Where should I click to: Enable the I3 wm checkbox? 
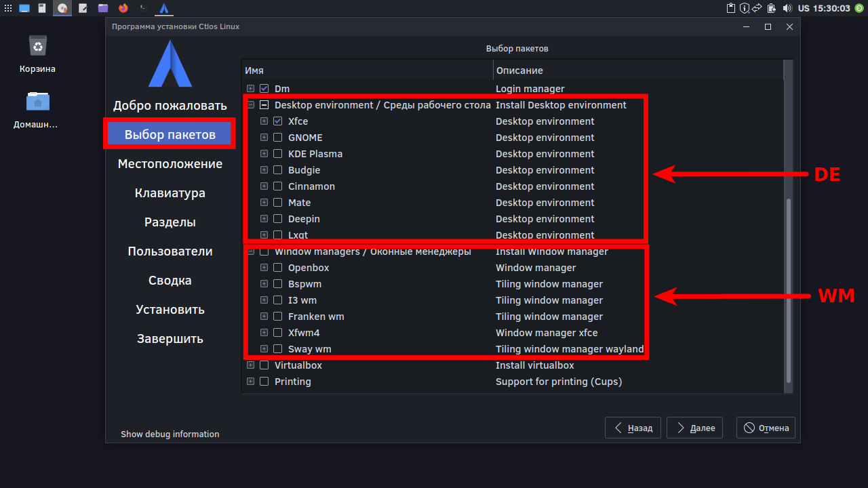point(278,300)
